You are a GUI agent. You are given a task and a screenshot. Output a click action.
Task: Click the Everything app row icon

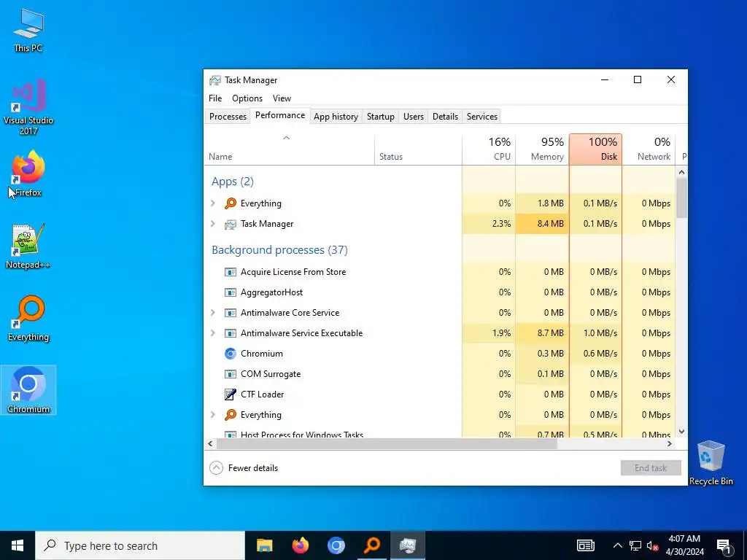click(x=230, y=203)
